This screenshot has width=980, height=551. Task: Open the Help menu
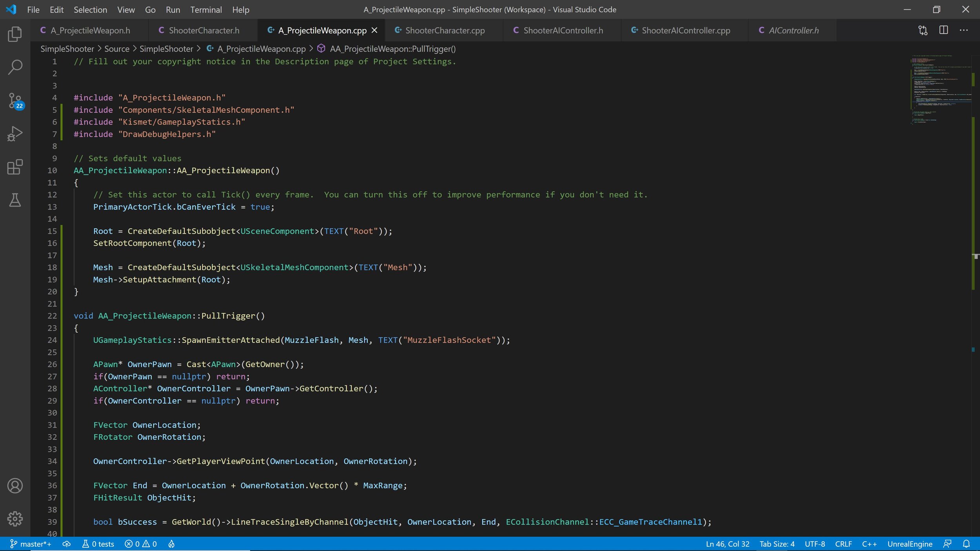[x=241, y=9]
